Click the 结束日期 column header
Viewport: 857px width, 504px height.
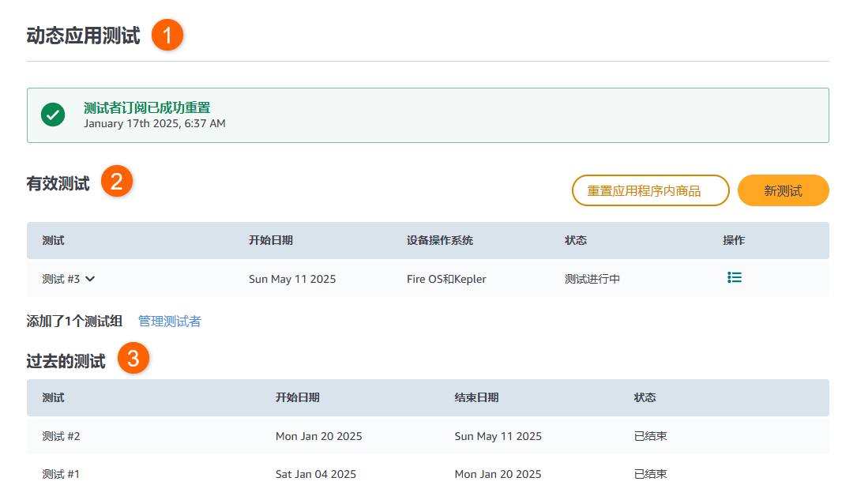(x=476, y=397)
